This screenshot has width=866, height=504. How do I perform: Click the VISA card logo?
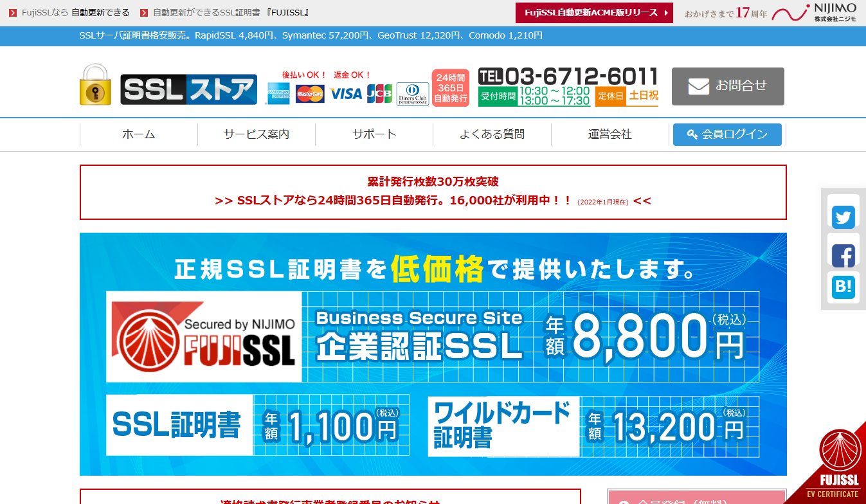[346, 94]
